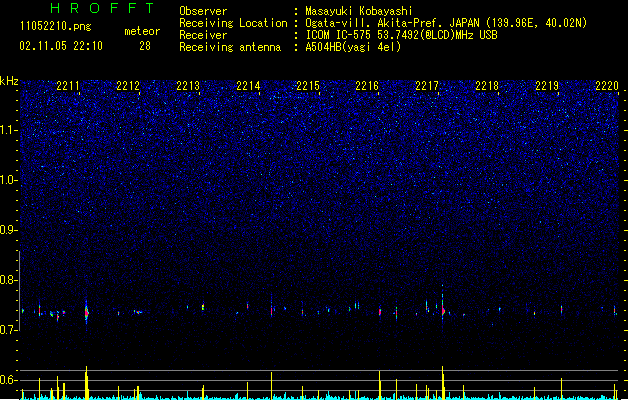Click the meteor count label
The width and height of the screenshot is (629, 400).
coord(142,31)
